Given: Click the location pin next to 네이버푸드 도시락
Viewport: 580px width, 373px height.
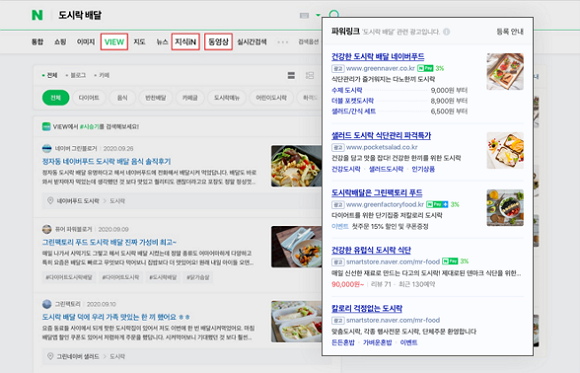Looking at the screenshot, I should pos(50,201).
